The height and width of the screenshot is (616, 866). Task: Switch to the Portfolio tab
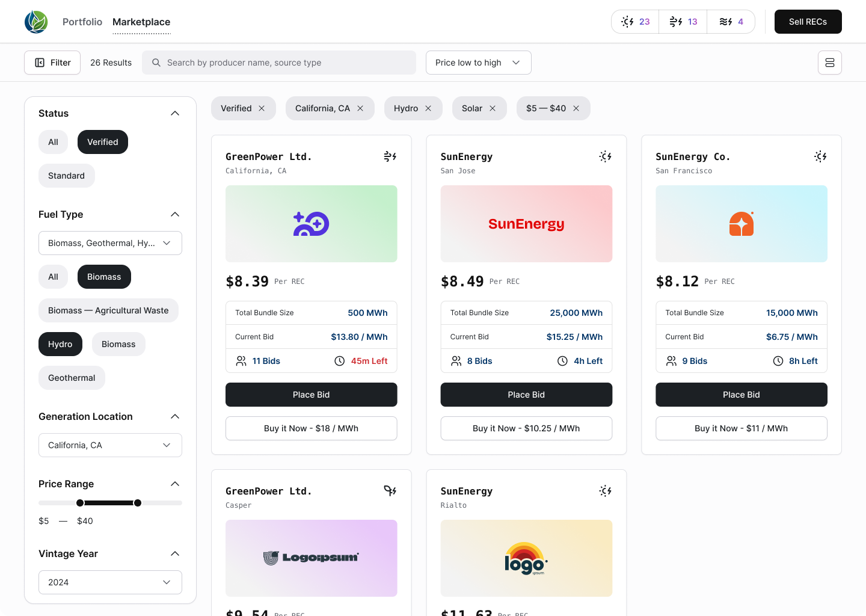point(82,22)
